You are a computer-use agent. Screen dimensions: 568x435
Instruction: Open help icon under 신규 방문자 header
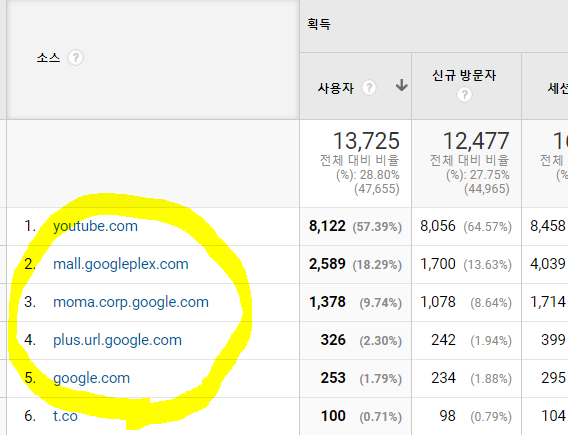(464, 95)
